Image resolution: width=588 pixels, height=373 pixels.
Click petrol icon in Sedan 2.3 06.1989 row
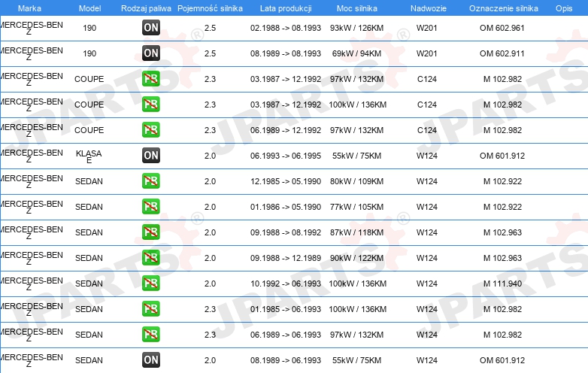[150, 334]
